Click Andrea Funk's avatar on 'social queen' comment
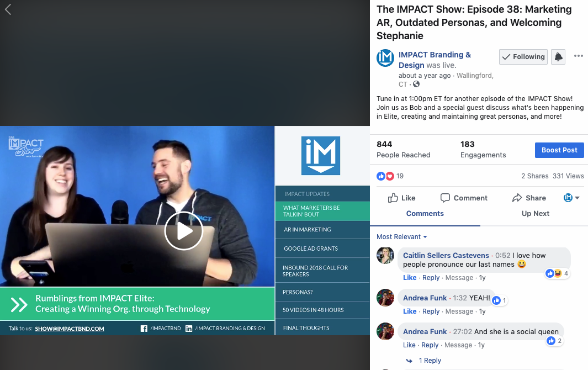588x370 pixels. pyautogui.click(x=385, y=331)
